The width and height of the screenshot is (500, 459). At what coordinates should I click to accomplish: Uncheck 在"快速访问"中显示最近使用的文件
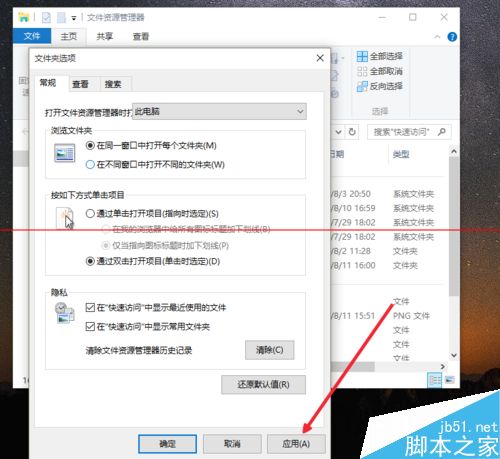click(x=156, y=307)
